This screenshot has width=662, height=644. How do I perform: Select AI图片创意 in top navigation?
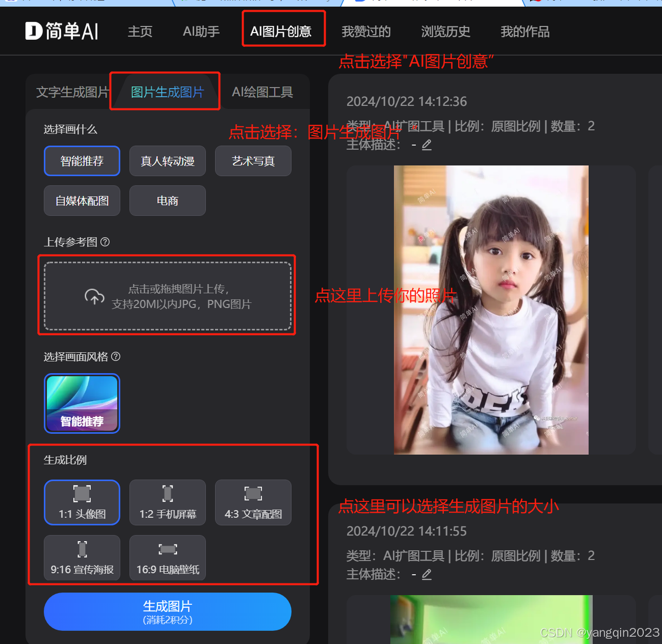281,32
